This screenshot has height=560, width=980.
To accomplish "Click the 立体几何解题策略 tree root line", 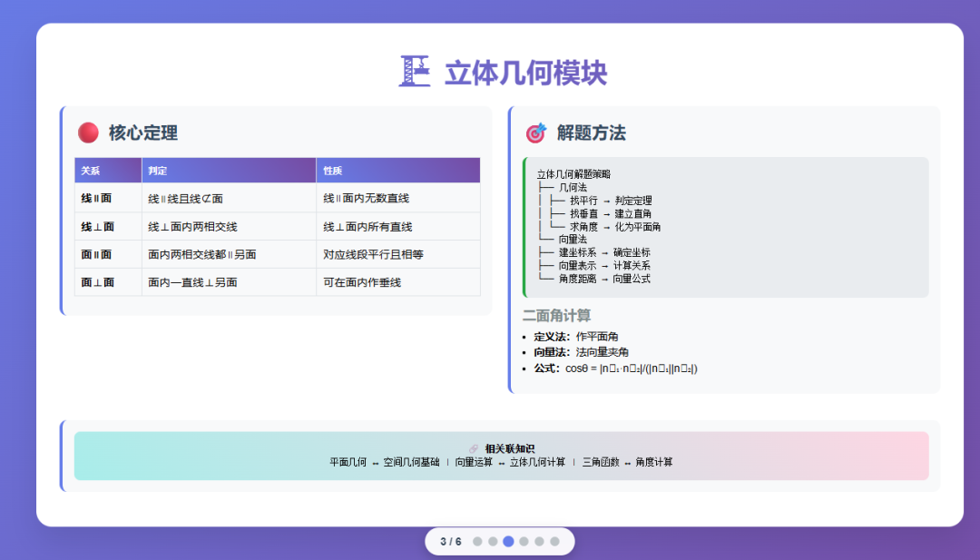I will pyautogui.click(x=573, y=174).
